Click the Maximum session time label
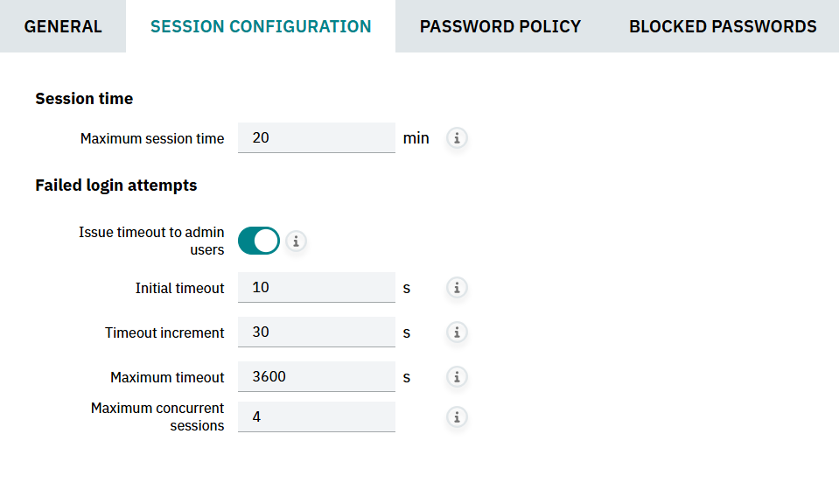This screenshot has width=839, height=504. (x=152, y=138)
